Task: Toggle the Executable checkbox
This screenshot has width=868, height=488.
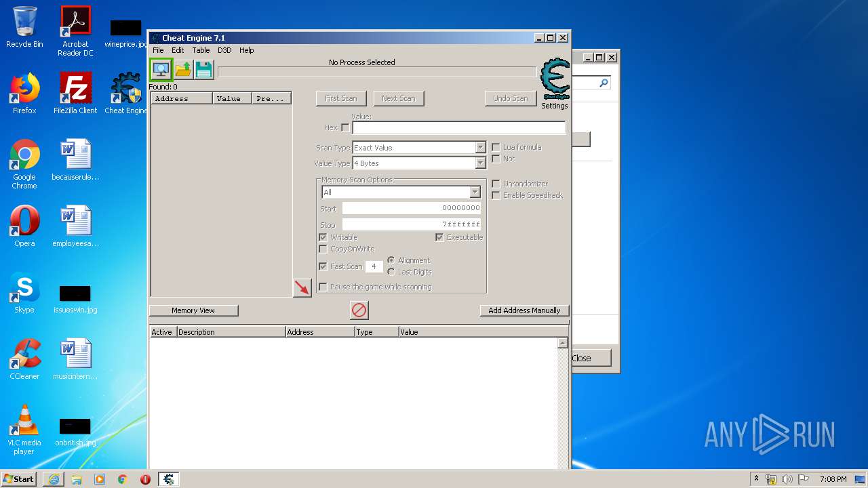Action: [x=439, y=237]
